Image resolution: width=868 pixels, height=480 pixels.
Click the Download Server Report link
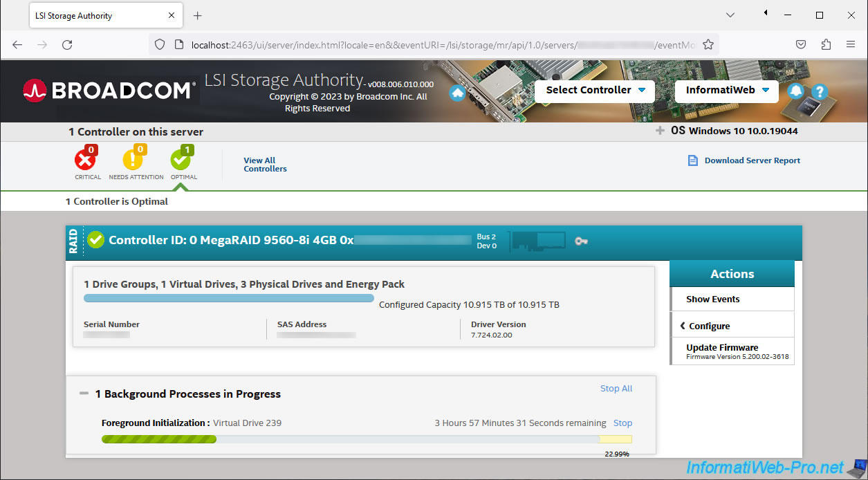tap(752, 160)
